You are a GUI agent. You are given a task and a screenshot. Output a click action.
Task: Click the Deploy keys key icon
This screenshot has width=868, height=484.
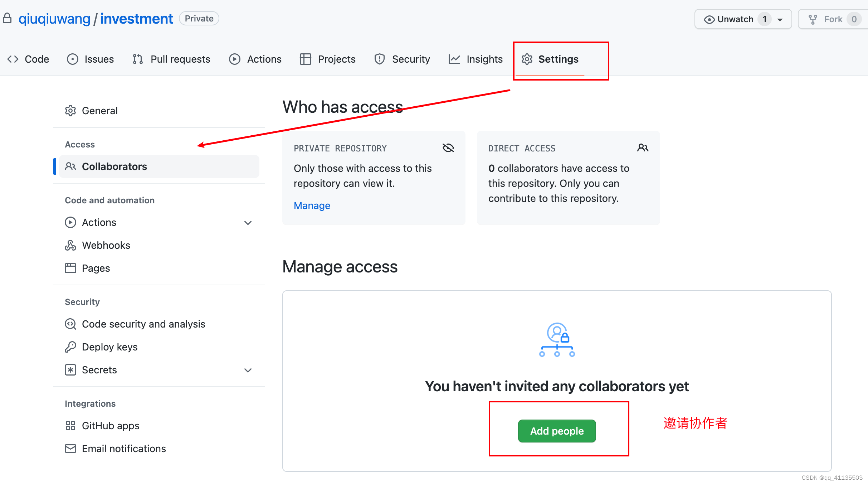(70, 347)
